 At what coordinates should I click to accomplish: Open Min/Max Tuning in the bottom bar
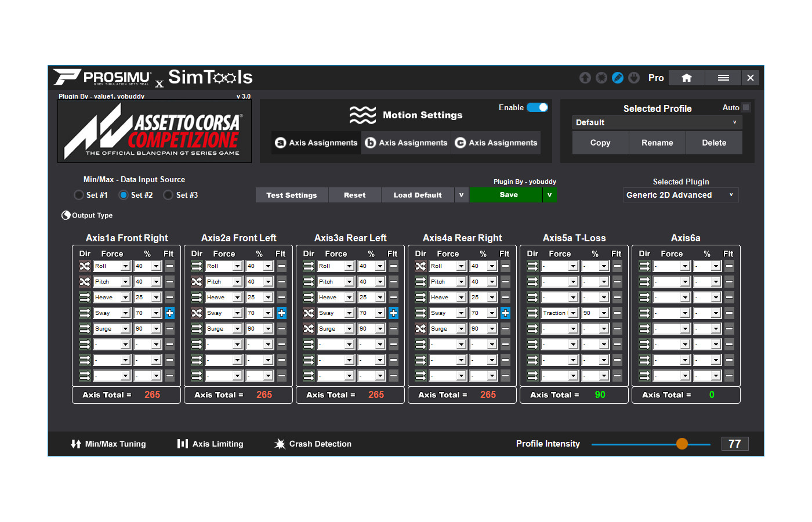(108, 444)
